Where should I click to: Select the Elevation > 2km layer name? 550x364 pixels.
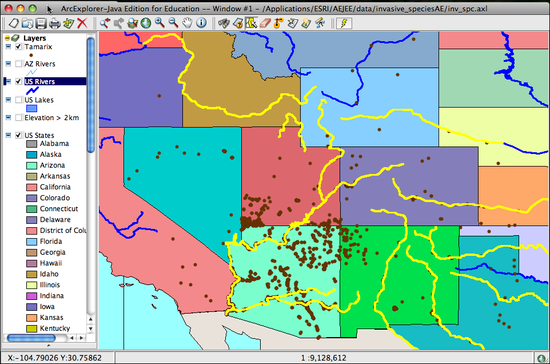pos(52,118)
